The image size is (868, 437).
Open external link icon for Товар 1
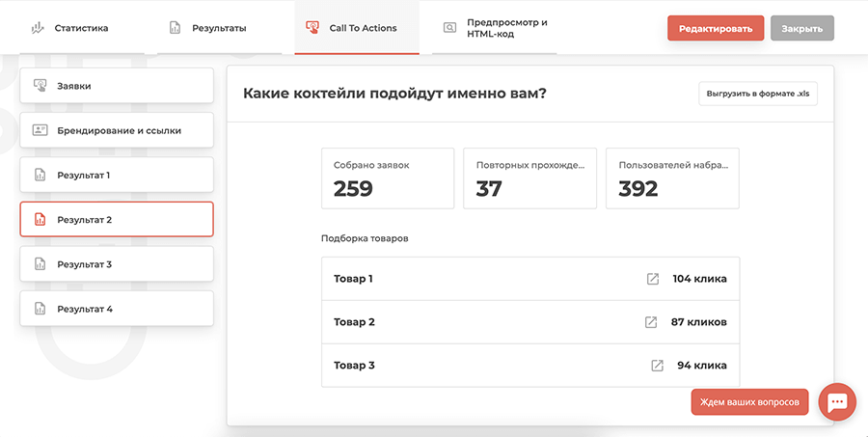pos(653,279)
